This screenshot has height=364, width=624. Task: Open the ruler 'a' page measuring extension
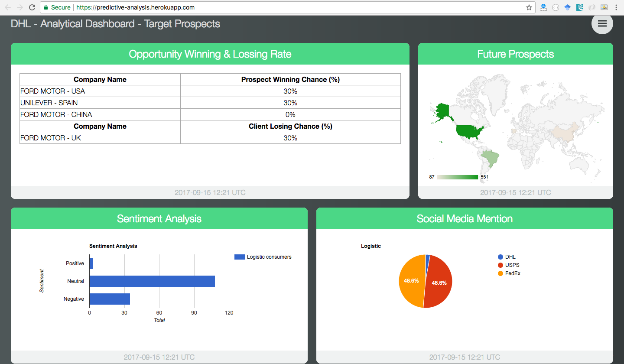543,7
